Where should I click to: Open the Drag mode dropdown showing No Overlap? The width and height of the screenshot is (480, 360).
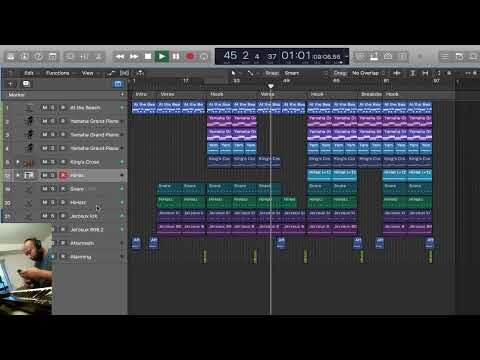tap(368, 73)
